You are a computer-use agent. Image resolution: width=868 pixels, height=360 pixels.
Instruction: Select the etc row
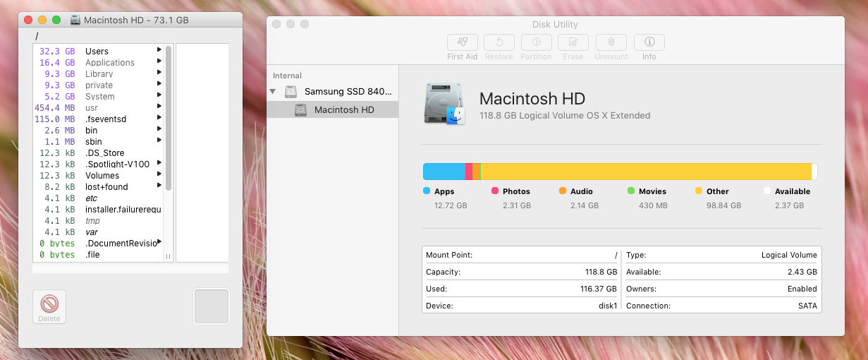pos(98,198)
